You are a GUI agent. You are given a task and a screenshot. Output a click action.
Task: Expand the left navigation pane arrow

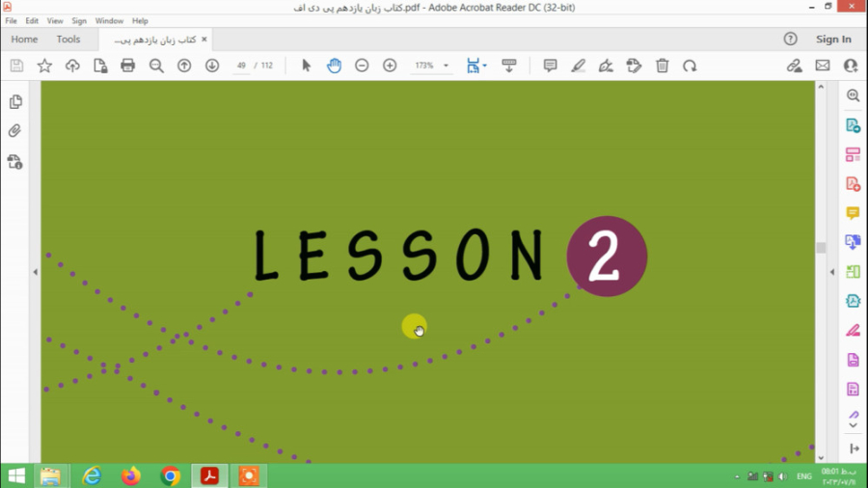pyautogui.click(x=36, y=272)
